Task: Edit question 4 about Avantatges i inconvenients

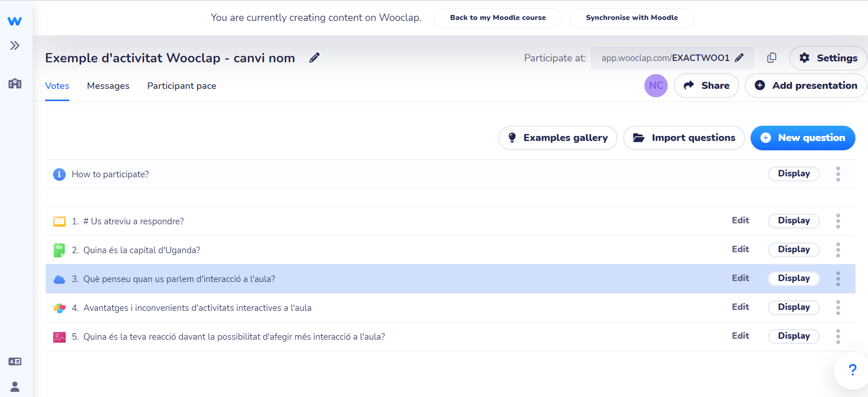Action: [740, 307]
